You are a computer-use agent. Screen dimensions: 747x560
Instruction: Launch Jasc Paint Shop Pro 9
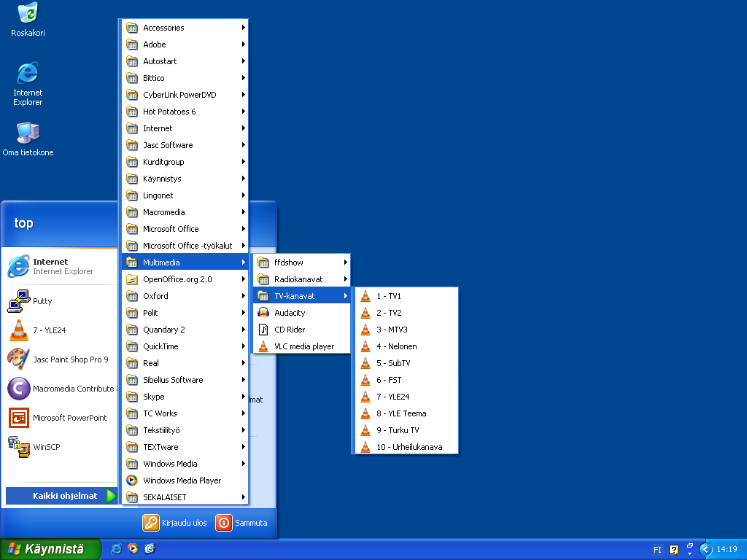[x=60, y=359]
